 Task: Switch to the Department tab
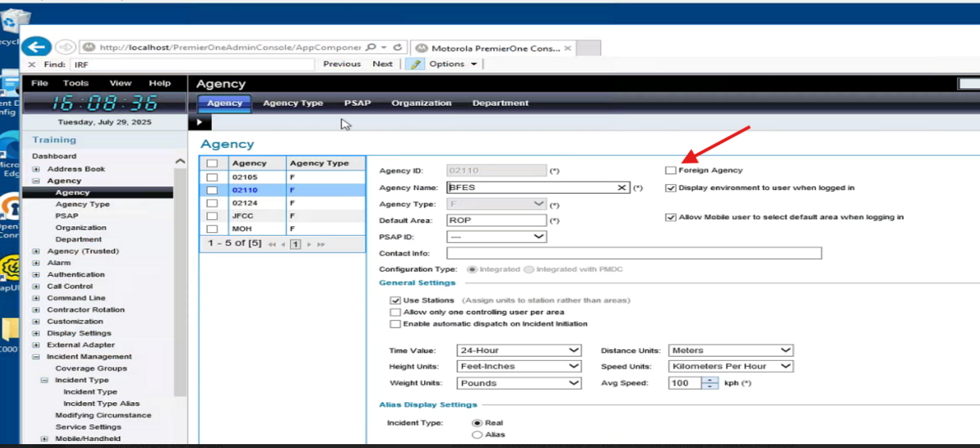coord(500,103)
